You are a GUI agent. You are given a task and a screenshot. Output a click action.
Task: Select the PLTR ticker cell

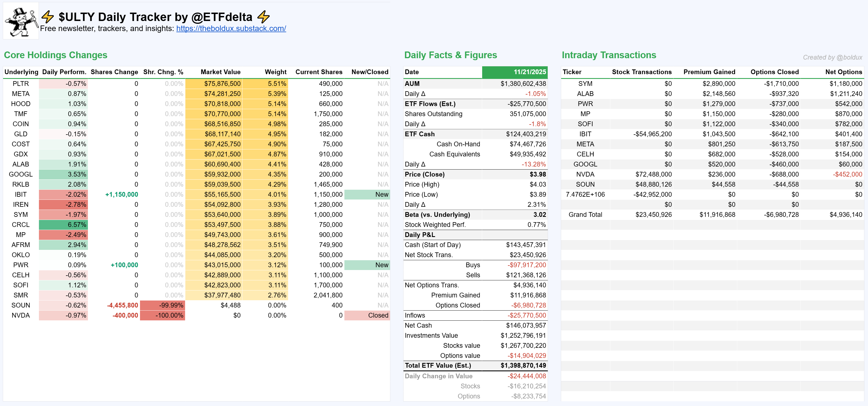click(20, 83)
